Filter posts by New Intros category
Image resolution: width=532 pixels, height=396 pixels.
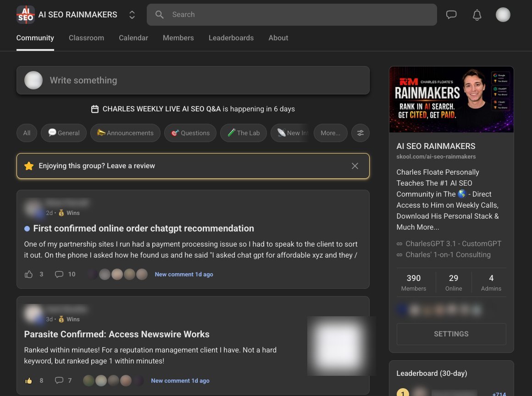[290, 133]
